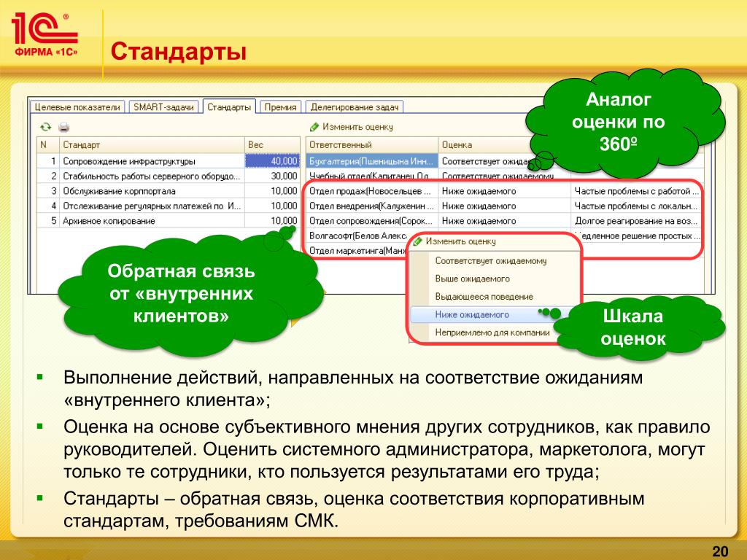Click the 1C company logo
The image size is (747, 560).
pos(44,35)
